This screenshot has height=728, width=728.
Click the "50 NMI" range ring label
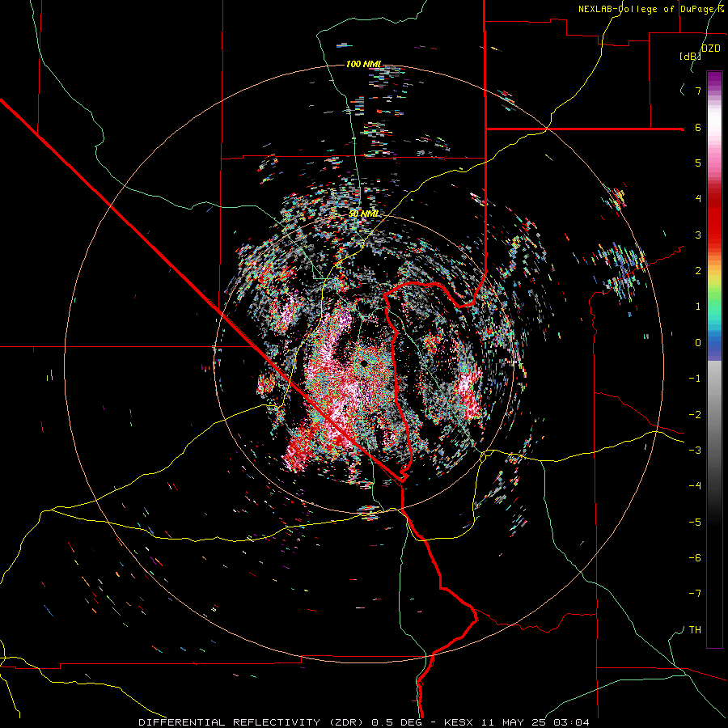click(363, 214)
